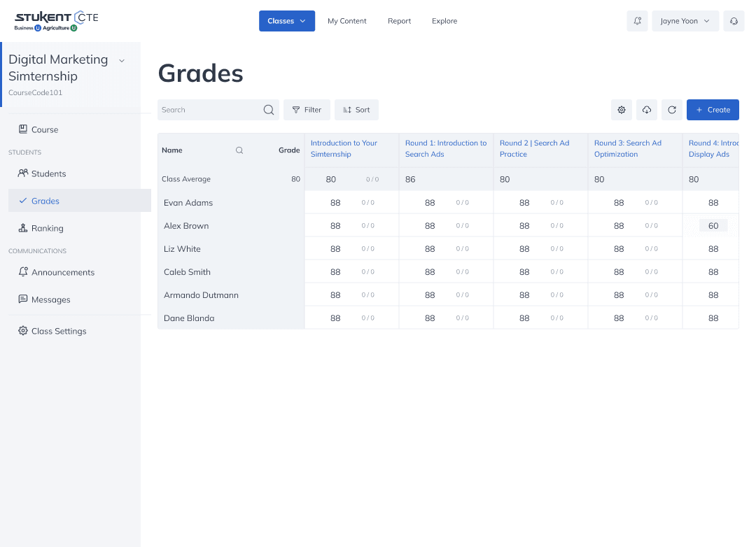Screen dimensions: 756x547
Task: Click Liz White's Round 2 grade cell
Action: (541, 249)
